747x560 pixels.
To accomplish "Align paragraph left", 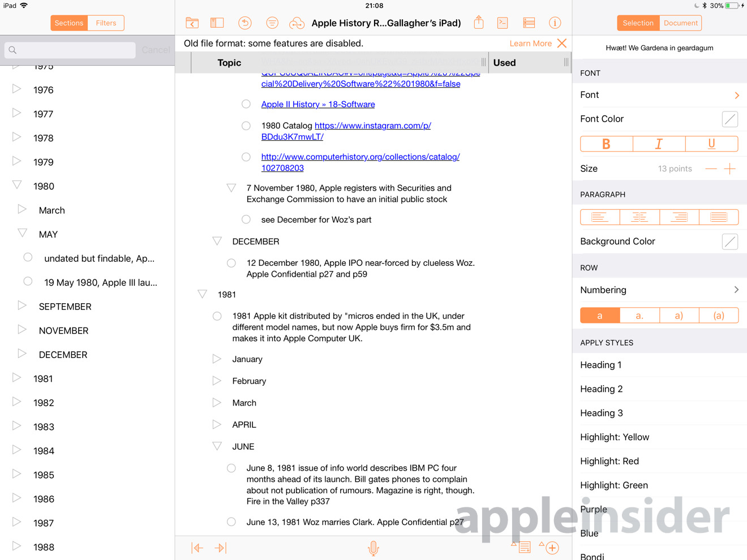I will 600,217.
